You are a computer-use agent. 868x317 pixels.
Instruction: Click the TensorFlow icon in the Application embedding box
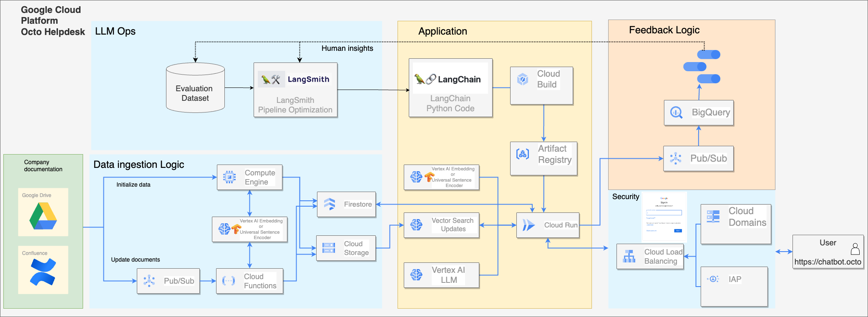click(429, 177)
